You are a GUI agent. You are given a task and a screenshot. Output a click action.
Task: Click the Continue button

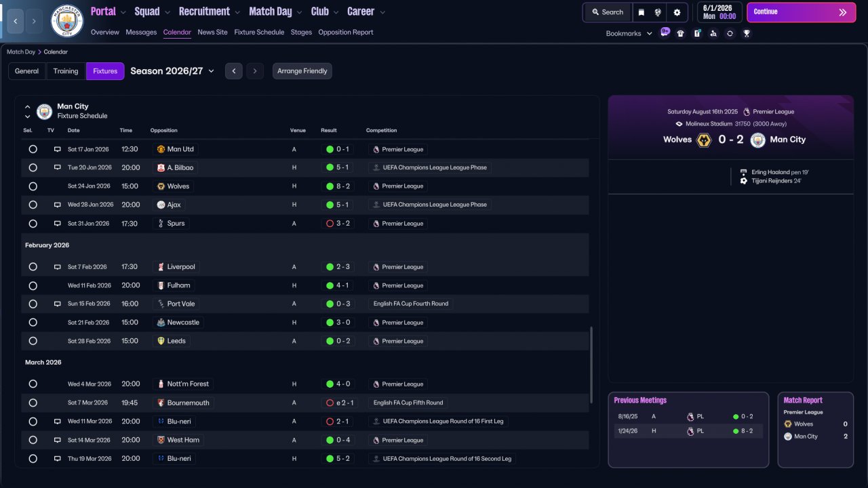pos(802,12)
